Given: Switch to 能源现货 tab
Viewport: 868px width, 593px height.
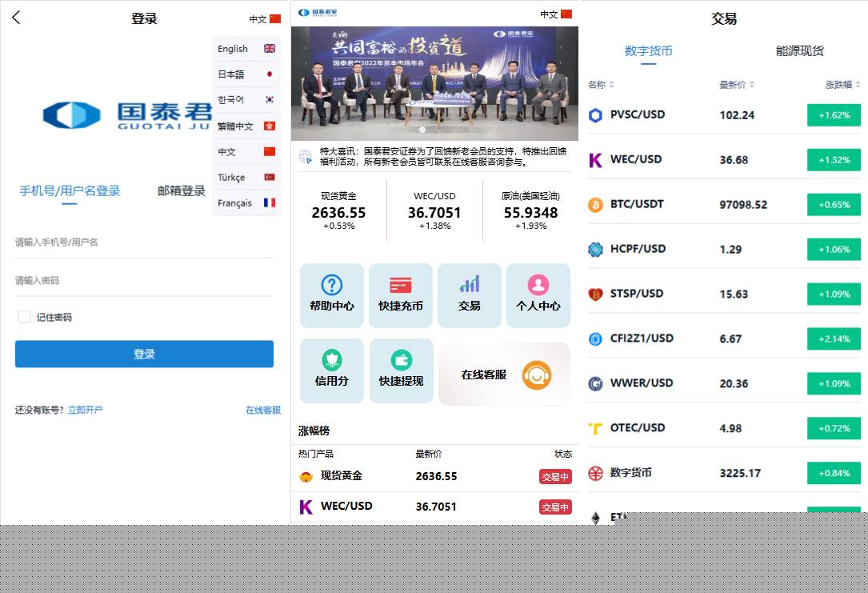Looking at the screenshot, I should pos(799,51).
